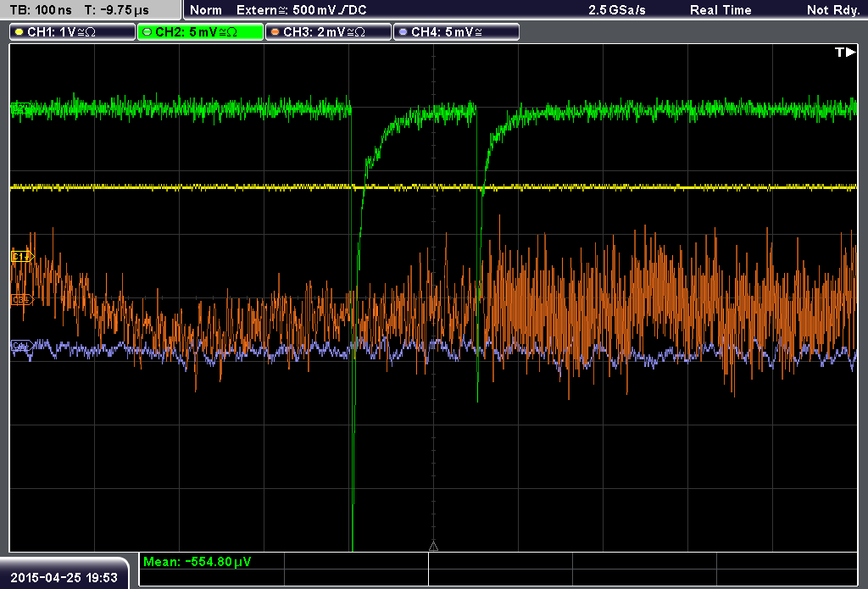Click the trigger time triangle at bottom of grid
Screen dimensions: 868x589
coord(433,547)
